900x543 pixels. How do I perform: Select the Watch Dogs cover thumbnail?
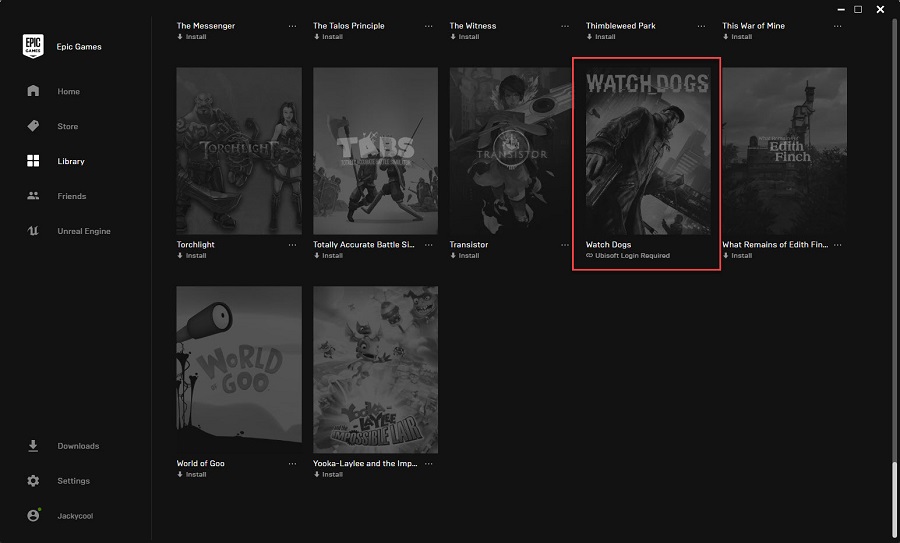coord(648,151)
